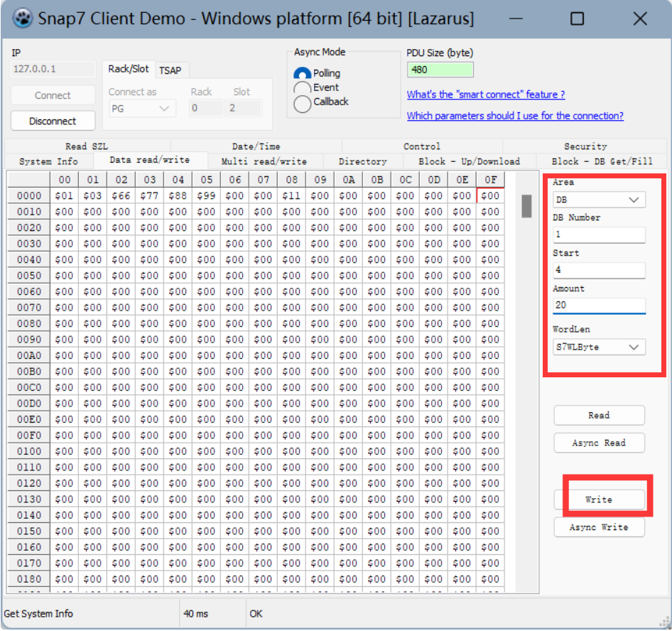Viewport: 672px width, 631px height.
Task: Select cell $03 in row 0000
Action: (92, 196)
